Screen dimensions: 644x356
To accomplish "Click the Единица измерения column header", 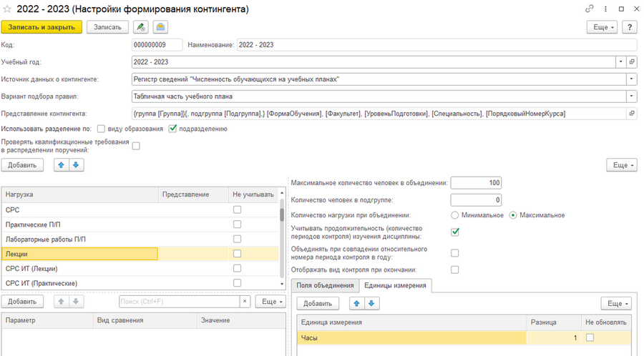I will click(411, 322).
